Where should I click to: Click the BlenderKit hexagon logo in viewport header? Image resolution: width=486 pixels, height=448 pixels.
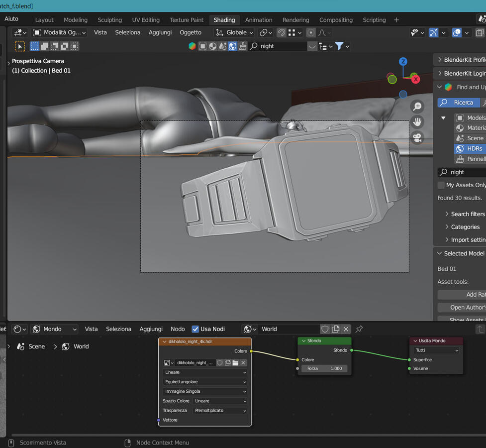pyautogui.click(x=192, y=46)
